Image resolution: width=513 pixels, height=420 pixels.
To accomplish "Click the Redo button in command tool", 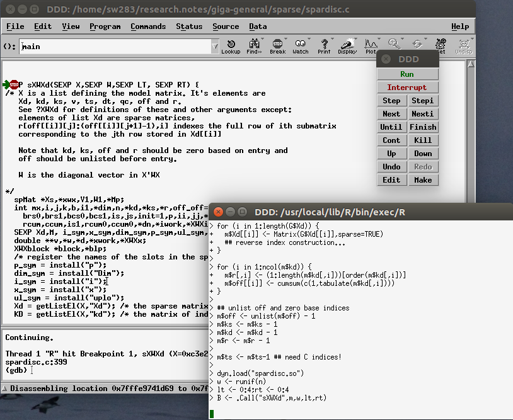I will [x=423, y=167].
